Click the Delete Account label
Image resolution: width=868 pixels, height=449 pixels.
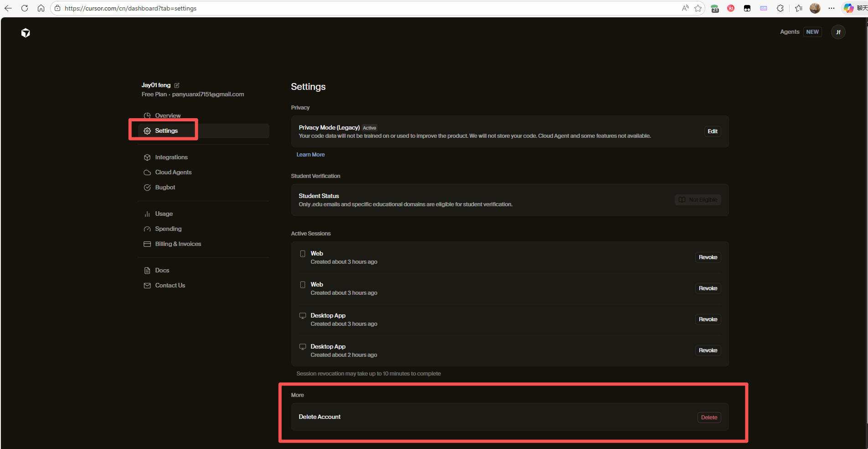tap(320, 417)
